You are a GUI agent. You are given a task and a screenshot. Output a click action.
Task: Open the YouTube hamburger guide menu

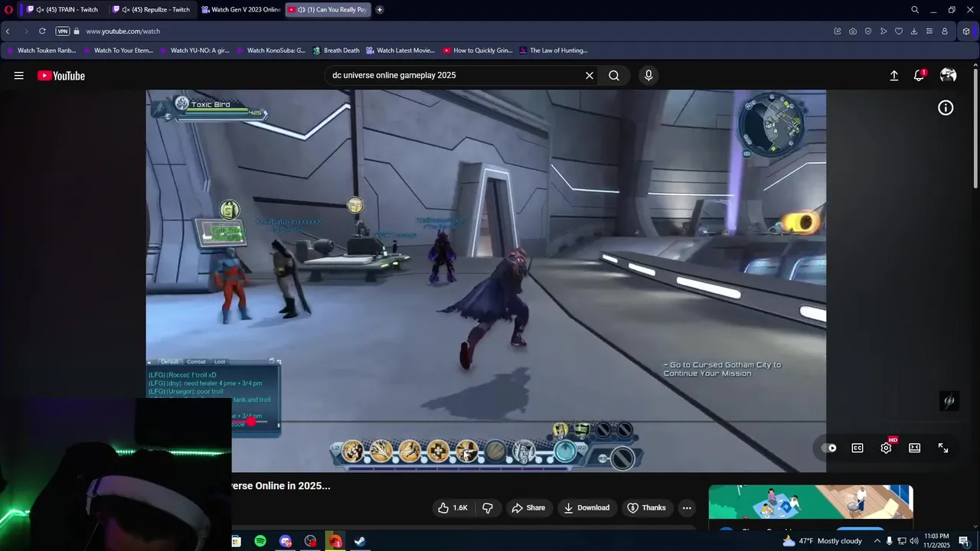[18, 76]
